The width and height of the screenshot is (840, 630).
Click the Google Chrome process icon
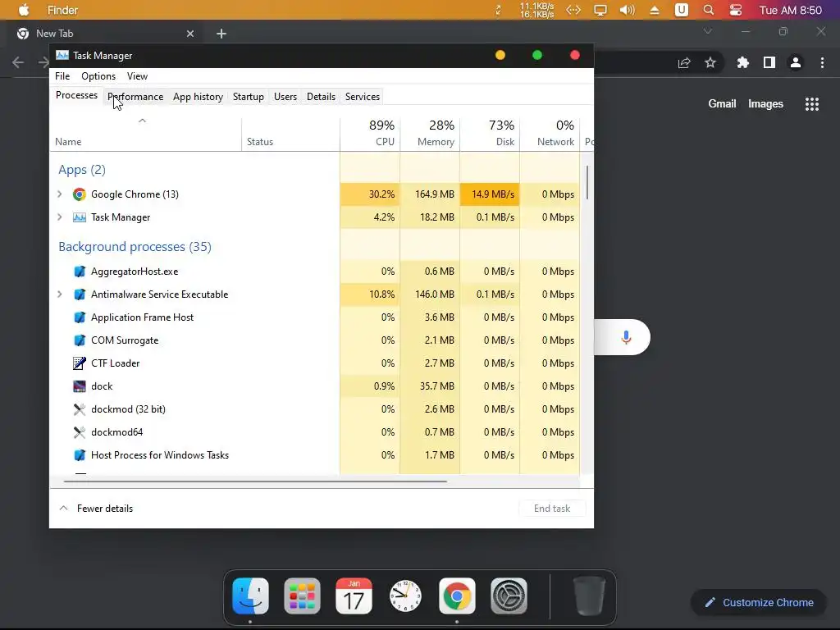(x=80, y=194)
